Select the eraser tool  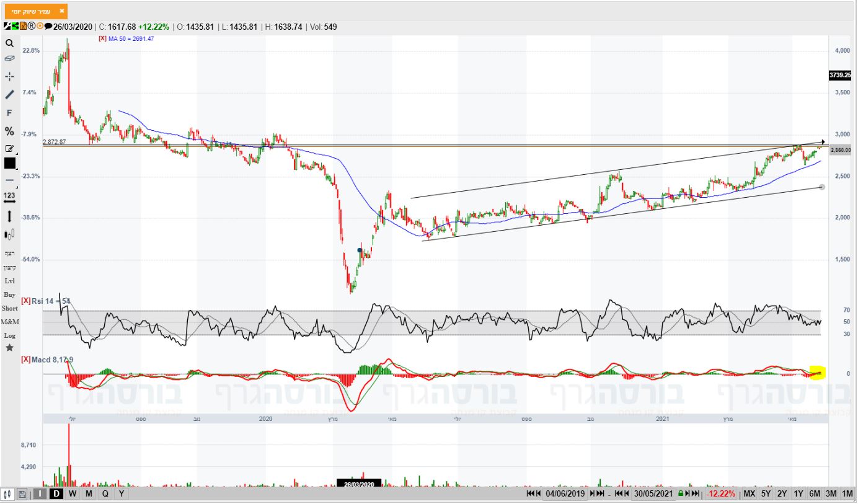9,58
